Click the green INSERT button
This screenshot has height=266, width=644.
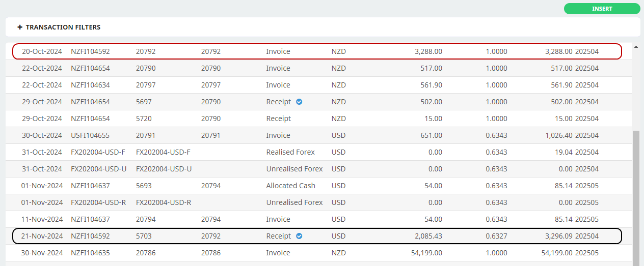click(x=602, y=9)
